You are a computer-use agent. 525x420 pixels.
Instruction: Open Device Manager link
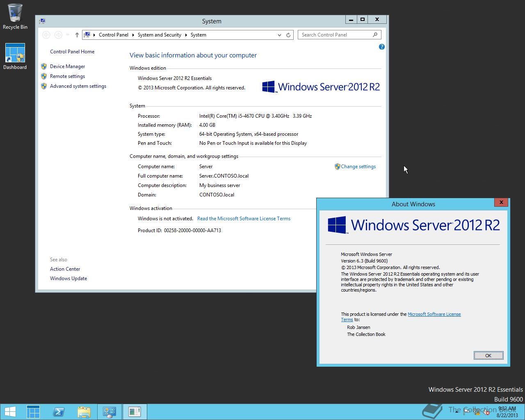click(x=68, y=66)
